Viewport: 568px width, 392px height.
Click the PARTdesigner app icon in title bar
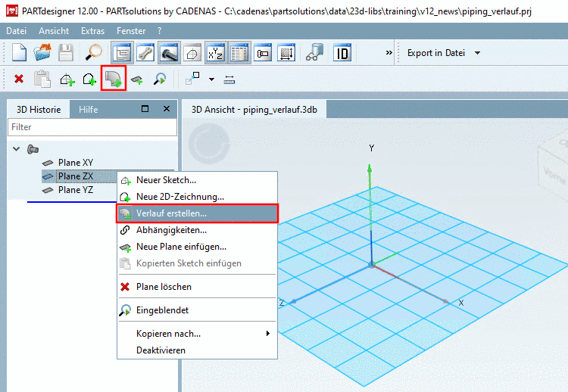(12, 11)
